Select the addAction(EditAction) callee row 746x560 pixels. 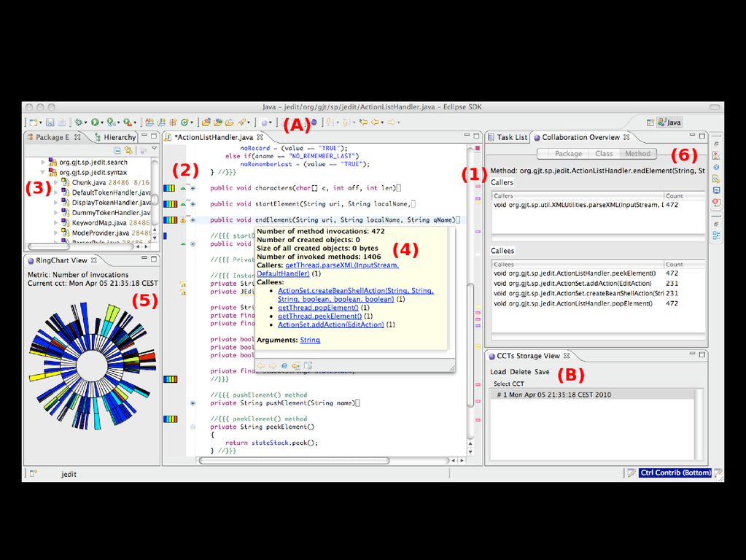click(x=598, y=284)
